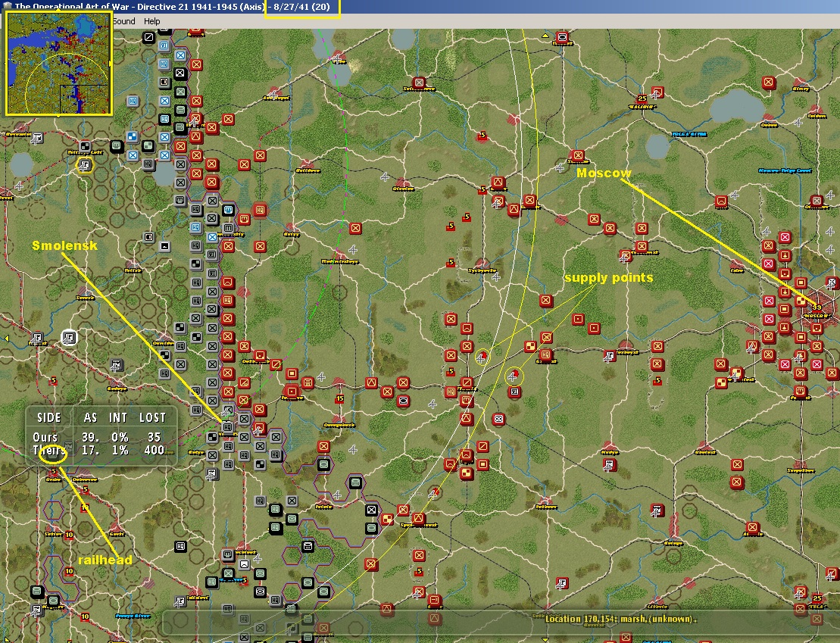Click the 'Ours' row in the combat report
This screenshot has width=840, height=643.
[x=101, y=437]
